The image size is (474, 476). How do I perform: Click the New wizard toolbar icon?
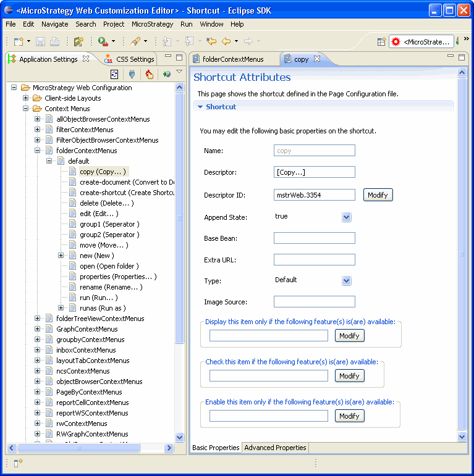pos(19,41)
